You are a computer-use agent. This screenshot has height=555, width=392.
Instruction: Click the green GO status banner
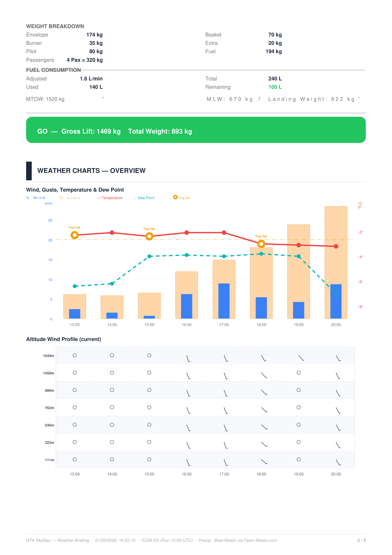pyautogui.click(x=196, y=130)
